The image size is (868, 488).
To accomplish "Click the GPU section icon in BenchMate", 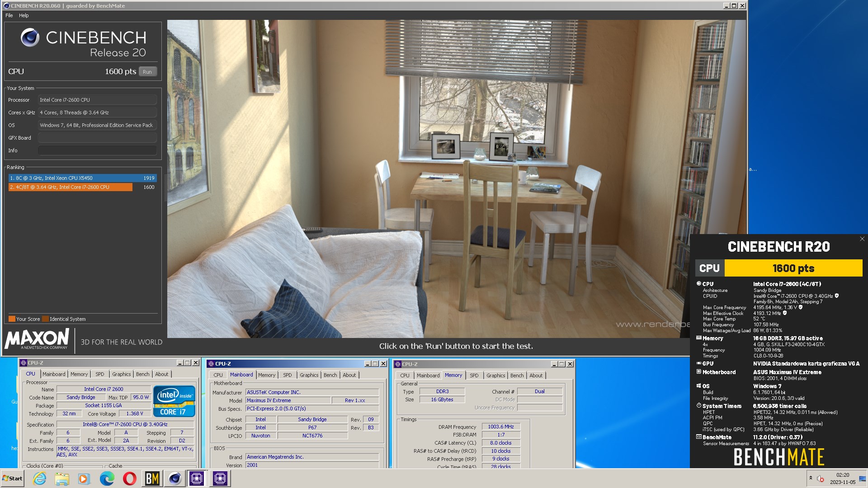I will (x=698, y=363).
